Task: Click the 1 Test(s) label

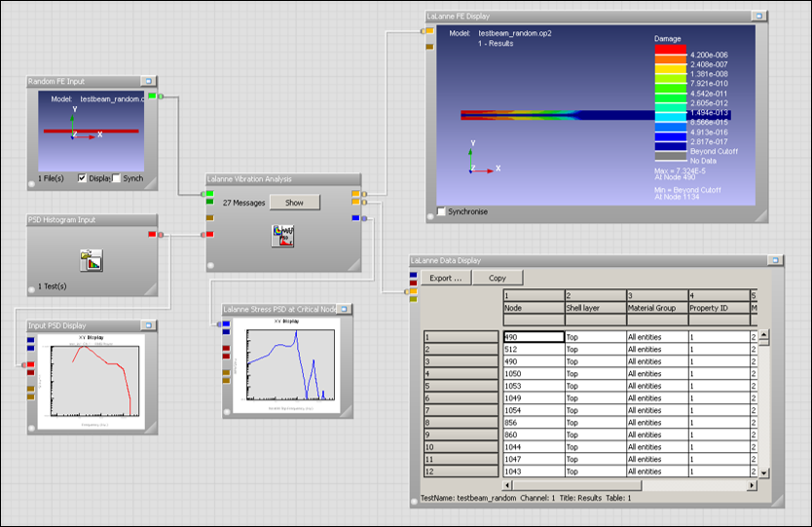Action: coord(53,286)
